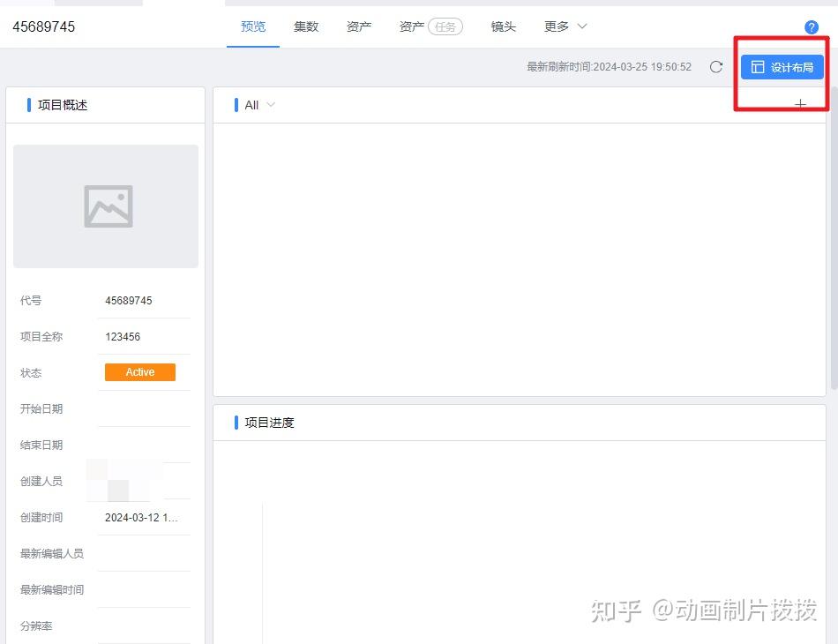Click the plus icon in the All panel

800,104
